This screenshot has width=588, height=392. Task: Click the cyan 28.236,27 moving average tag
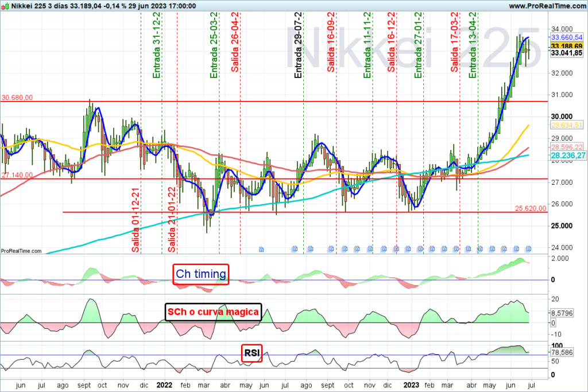tap(568, 156)
